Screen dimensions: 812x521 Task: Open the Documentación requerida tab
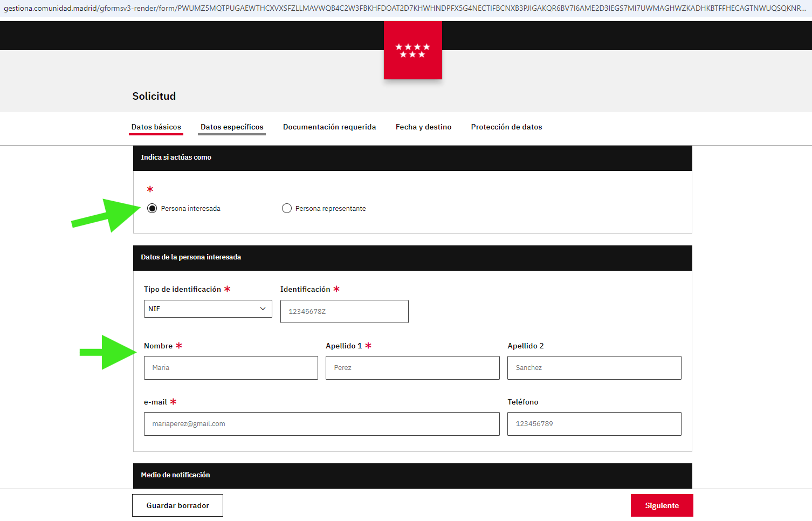329,127
